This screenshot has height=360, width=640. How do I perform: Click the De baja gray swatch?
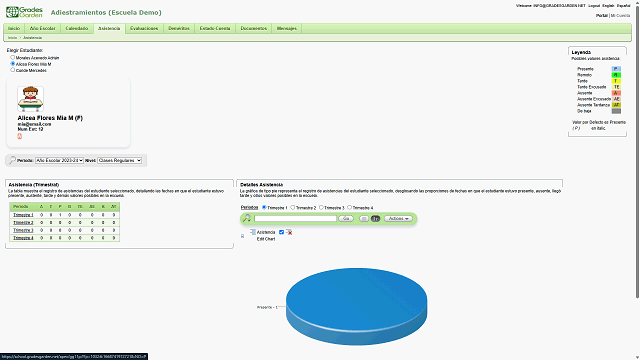(616, 111)
